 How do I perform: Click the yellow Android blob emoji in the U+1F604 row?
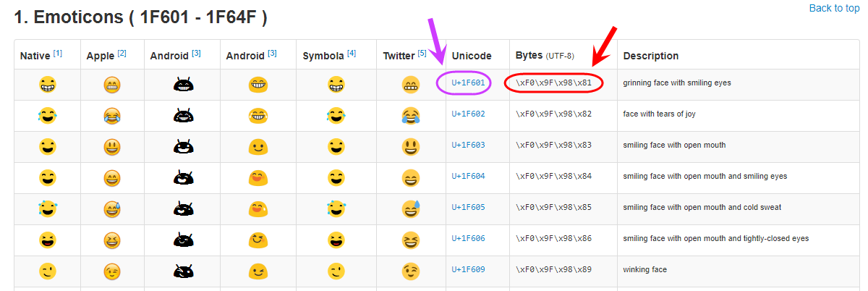point(258,177)
